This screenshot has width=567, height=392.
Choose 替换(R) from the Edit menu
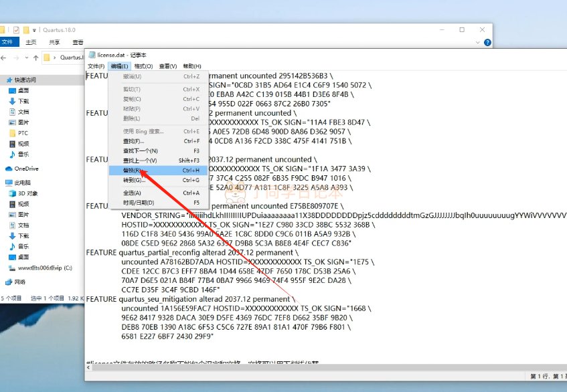tap(135, 171)
